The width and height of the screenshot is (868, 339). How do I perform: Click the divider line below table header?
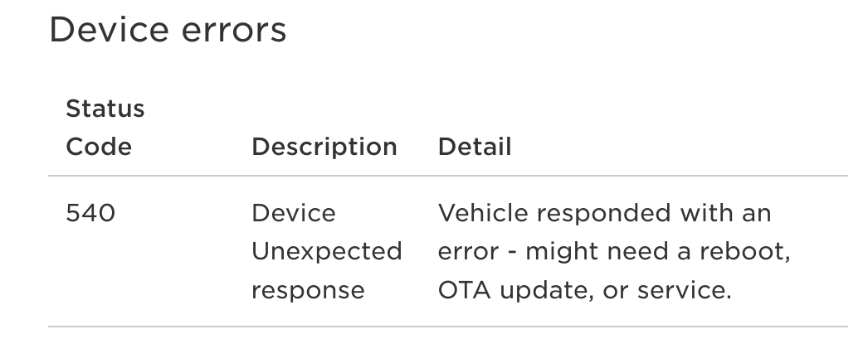[448, 176]
